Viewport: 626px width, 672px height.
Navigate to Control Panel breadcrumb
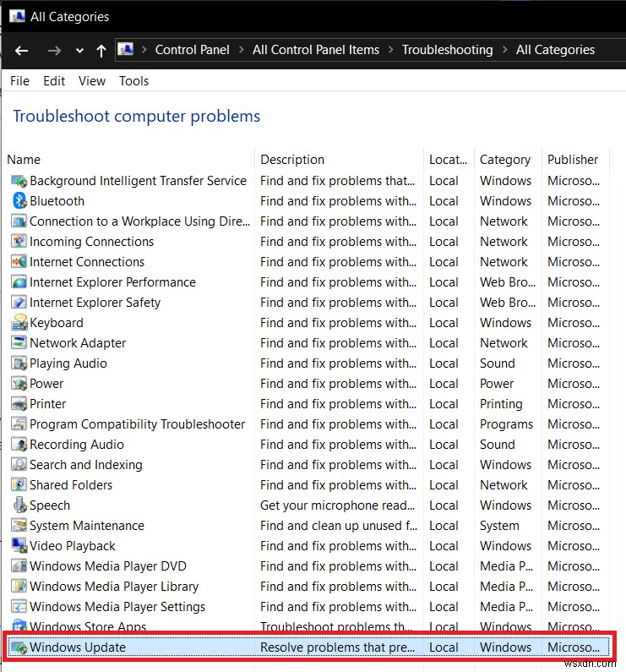tap(192, 50)
